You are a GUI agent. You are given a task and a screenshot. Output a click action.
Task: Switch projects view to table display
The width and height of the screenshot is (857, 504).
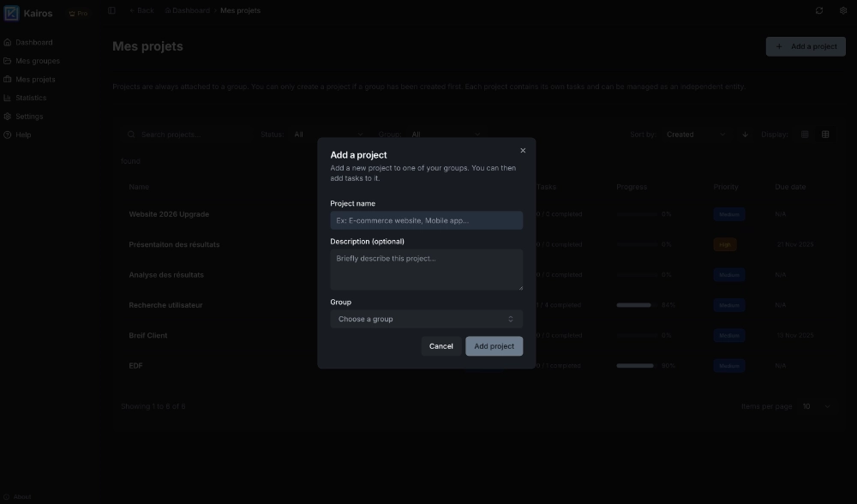[x=825, y=134]
